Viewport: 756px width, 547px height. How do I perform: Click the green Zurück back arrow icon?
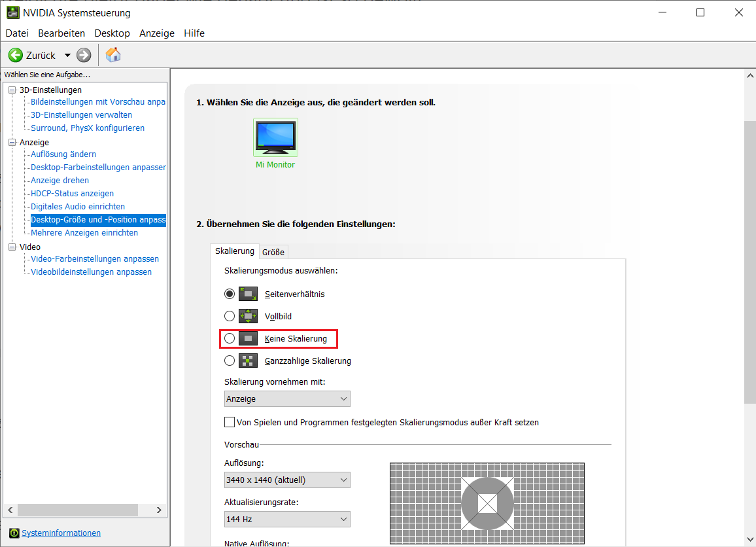16,55
